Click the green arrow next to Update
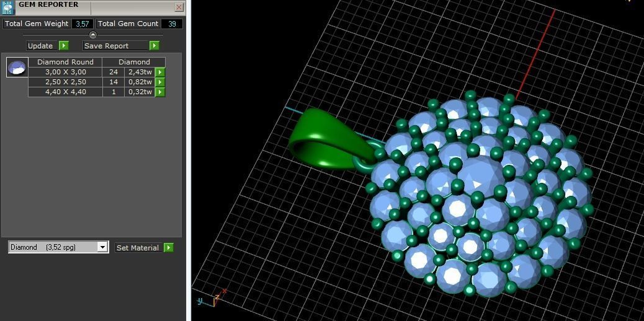The image size is (644, 321). (x=64, y=46)
